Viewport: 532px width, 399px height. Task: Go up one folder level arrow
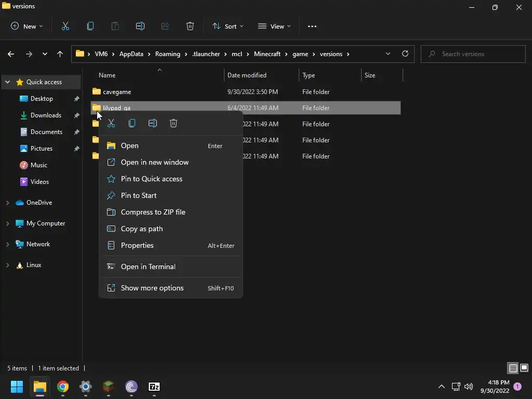(60, 54)
